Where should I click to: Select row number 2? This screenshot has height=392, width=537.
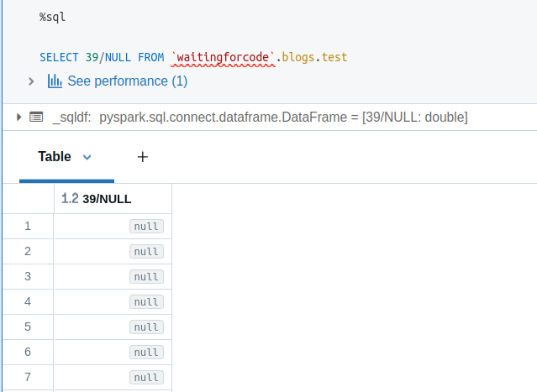click(28, 252)
